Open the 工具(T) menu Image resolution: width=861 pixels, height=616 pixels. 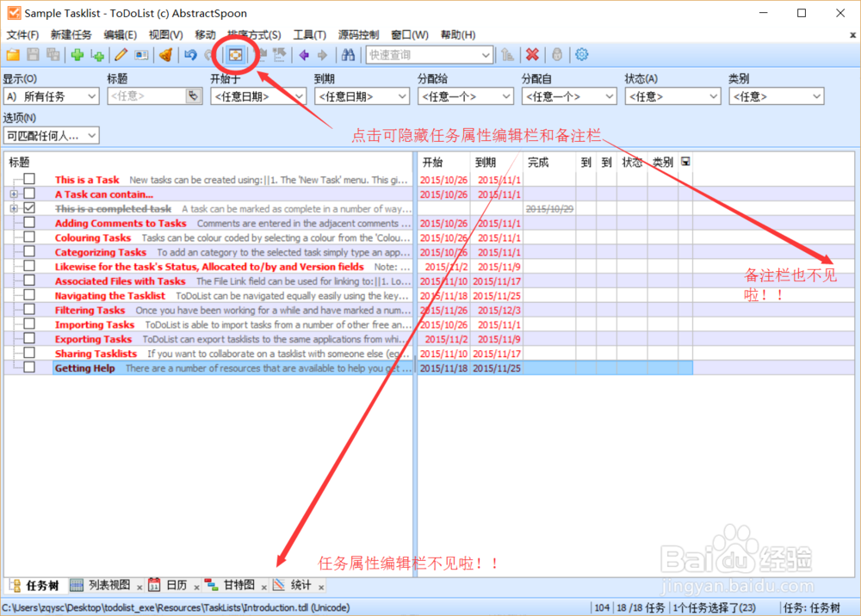[308, 34]
